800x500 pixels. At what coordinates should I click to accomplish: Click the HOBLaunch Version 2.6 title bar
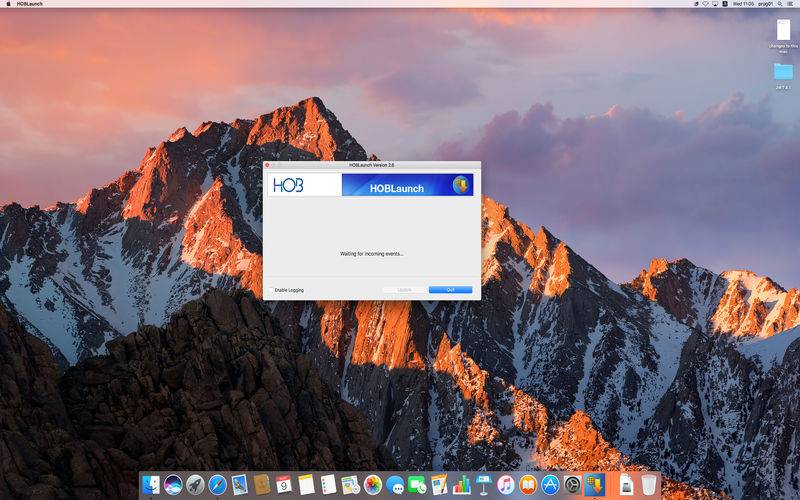tap(371, 165)
